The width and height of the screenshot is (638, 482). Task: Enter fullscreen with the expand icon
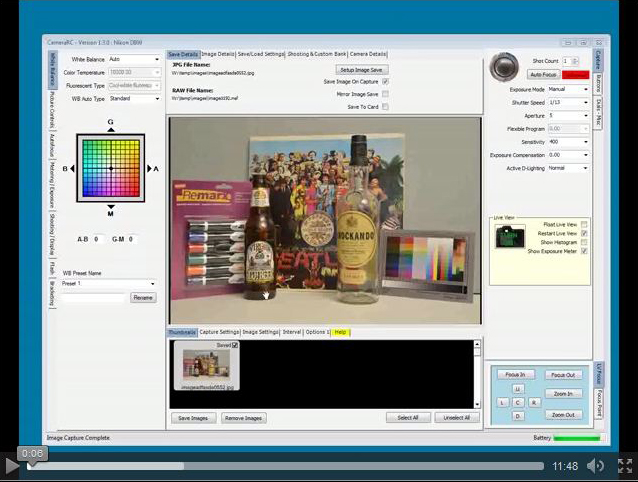(x=624, y=466)
